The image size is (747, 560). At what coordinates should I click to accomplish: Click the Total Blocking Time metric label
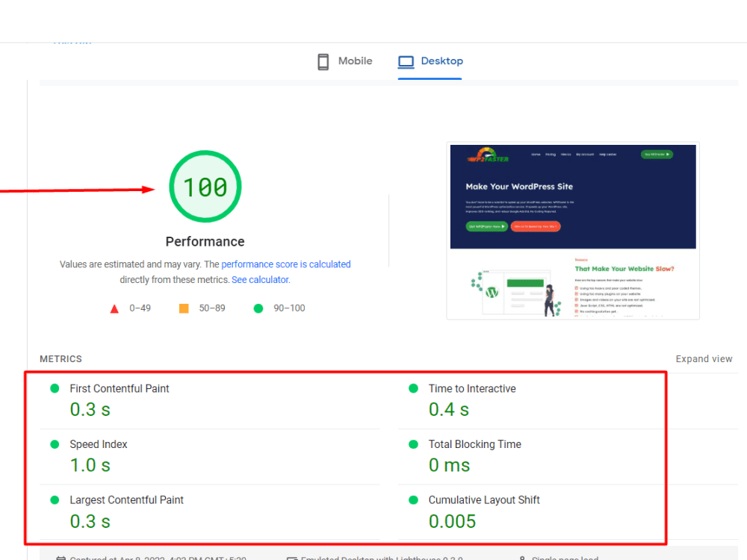click(475, 444)
